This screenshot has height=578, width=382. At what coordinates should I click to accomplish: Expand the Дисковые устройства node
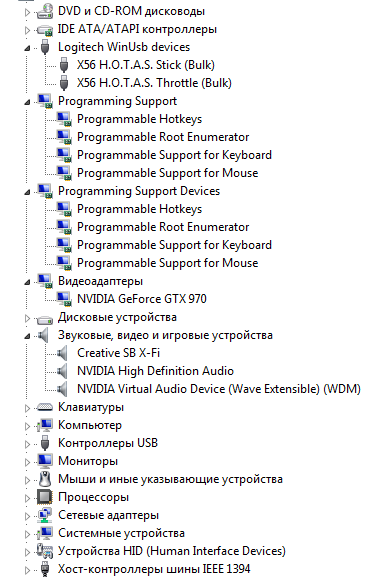[x=27, y=318]
